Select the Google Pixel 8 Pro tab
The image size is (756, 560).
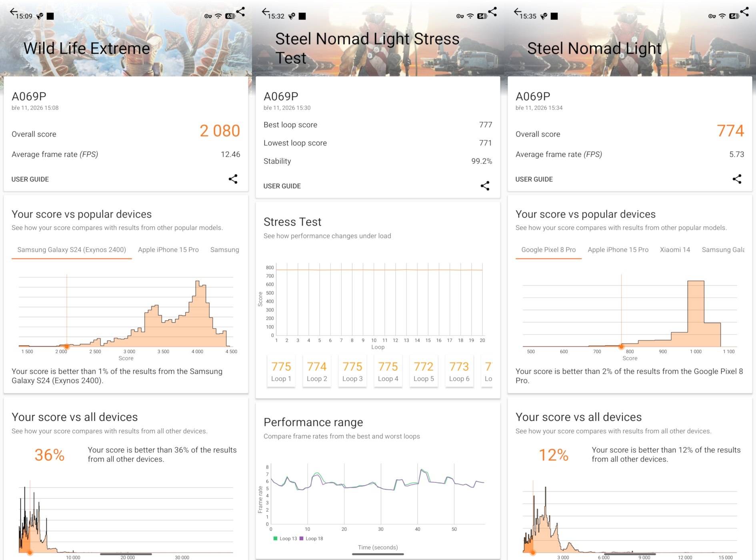coord(548,250)
